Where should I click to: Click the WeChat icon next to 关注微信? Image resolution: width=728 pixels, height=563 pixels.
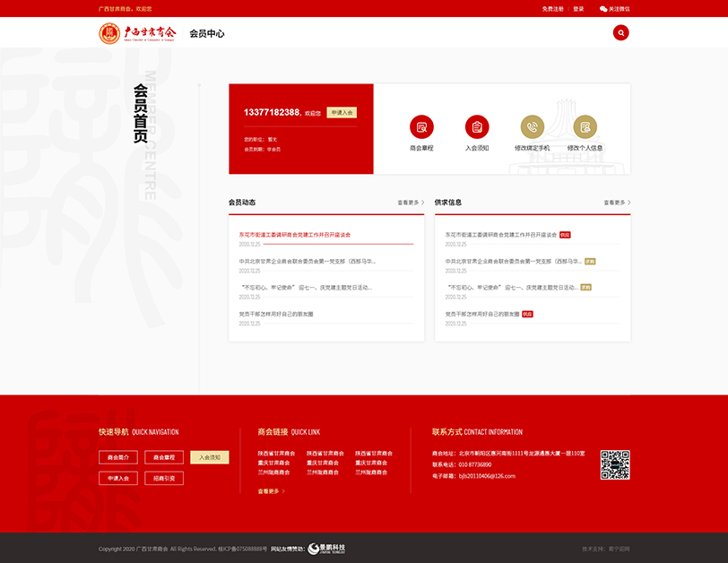click(x=603, y=9)
